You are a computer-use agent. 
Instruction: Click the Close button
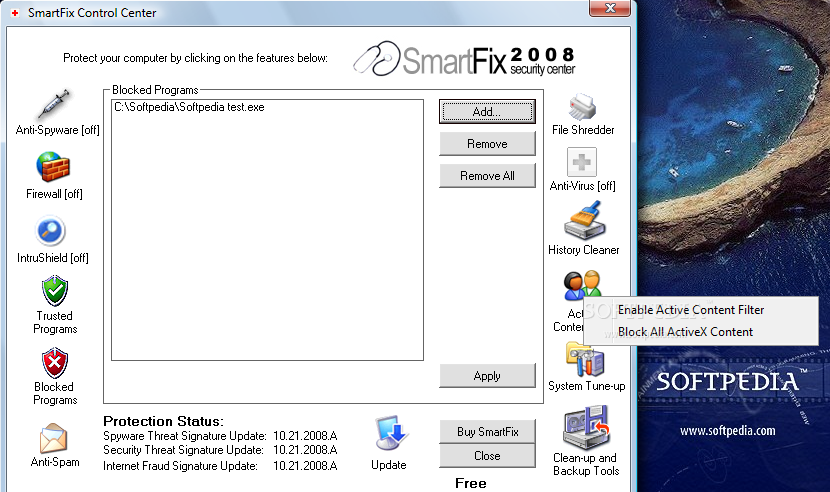coord(487,455)
